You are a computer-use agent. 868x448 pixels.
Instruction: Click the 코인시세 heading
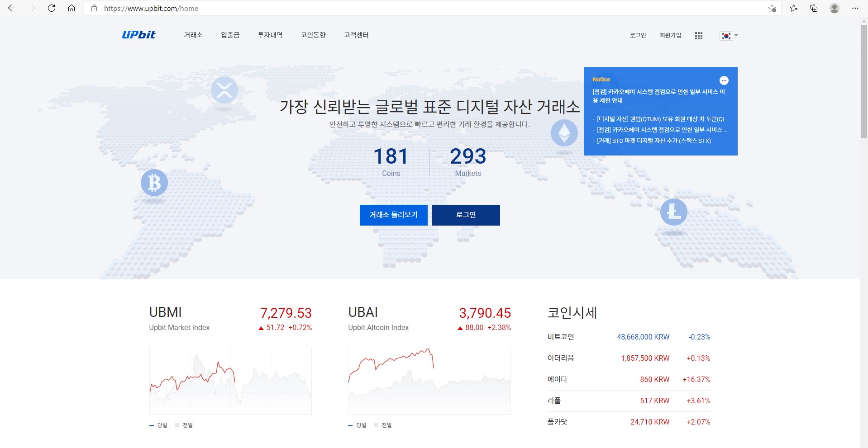click(572, 313)
